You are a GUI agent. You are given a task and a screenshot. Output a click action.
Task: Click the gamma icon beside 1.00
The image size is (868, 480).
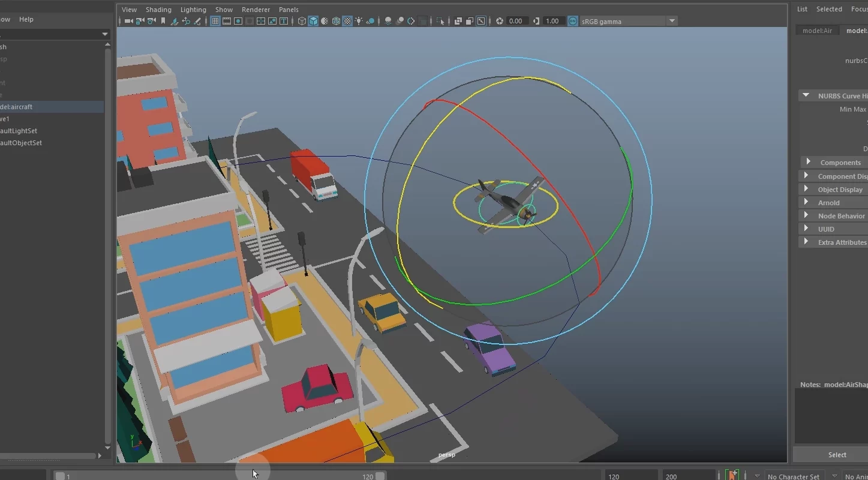(536, 21)
